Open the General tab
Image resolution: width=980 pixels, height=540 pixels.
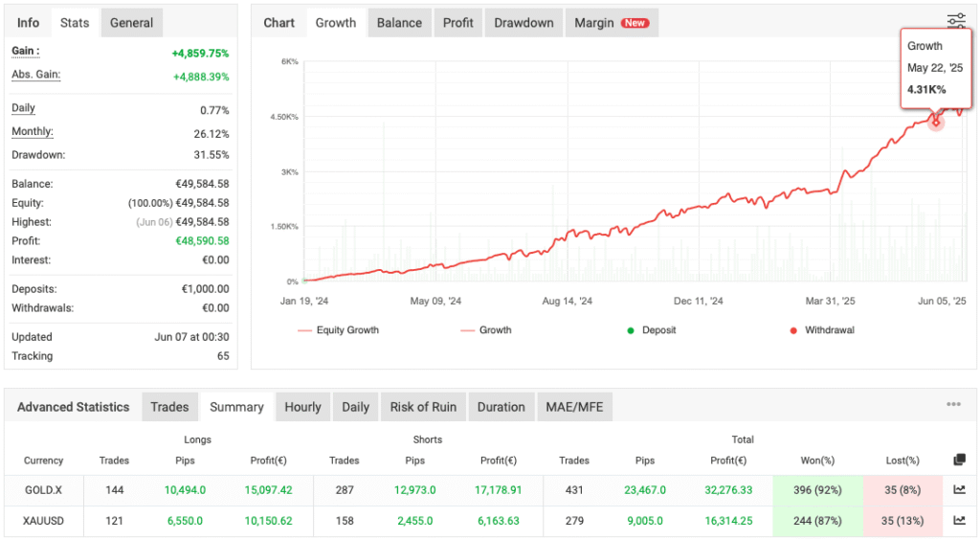(131, 23)
